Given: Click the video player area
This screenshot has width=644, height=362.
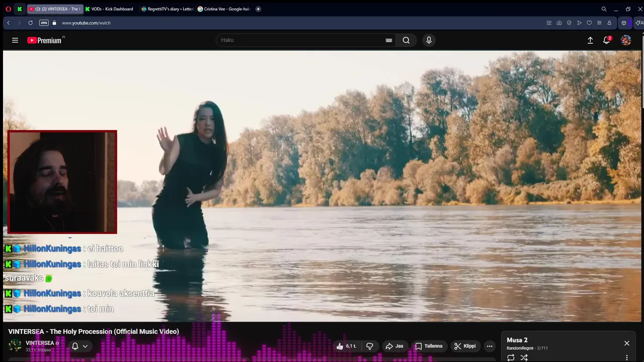Looking at the screenshot, I should [322, 186].
